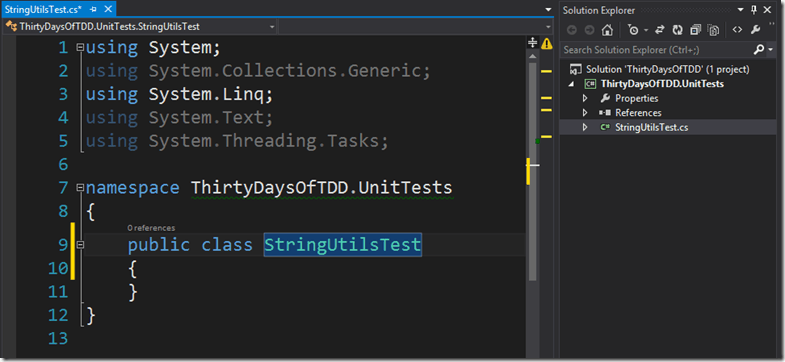Refresh the Solution Explorer
Image resolution: width=785 pixels, height=362 pixels.
[x=677, y=30]
